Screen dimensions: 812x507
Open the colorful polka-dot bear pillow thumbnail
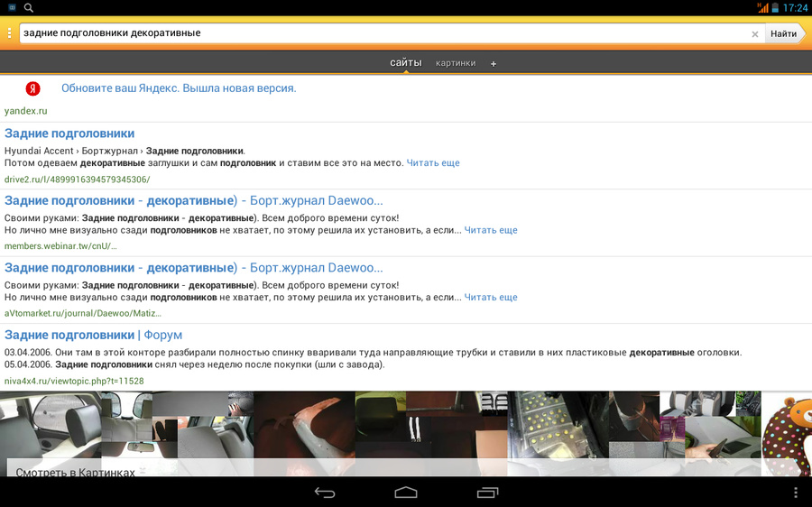tap(787, 433)
